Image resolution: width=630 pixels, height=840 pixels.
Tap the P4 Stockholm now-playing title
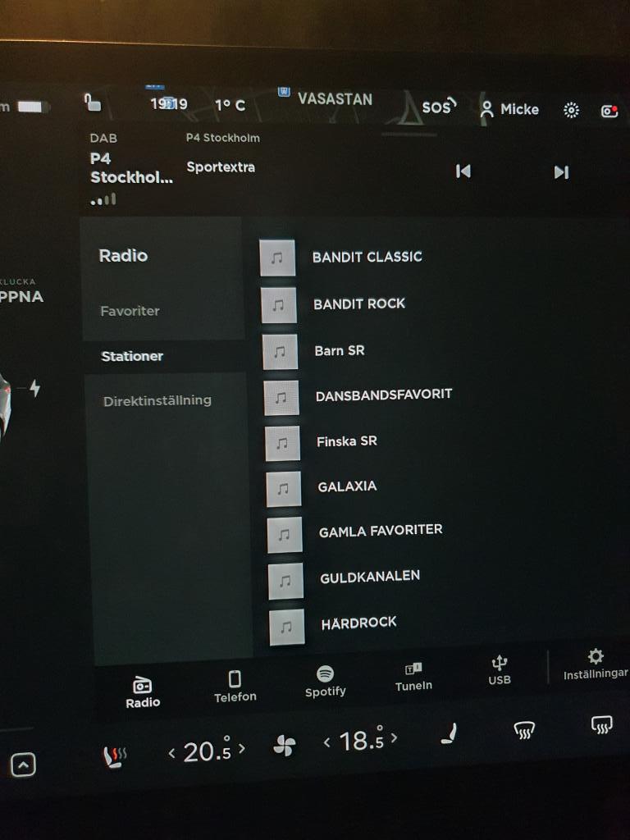(130, 167)
